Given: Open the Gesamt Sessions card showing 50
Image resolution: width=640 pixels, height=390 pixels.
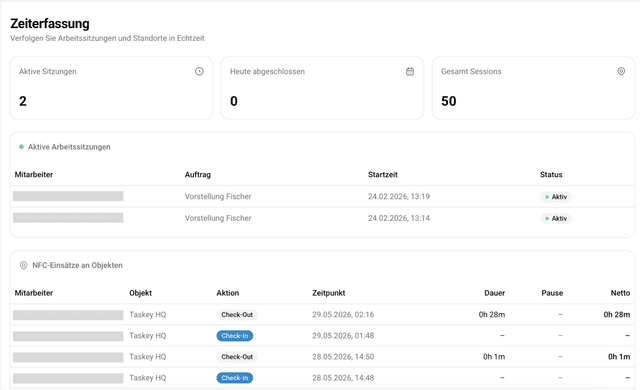Looking at the screenshot, I should coord(533,88).
